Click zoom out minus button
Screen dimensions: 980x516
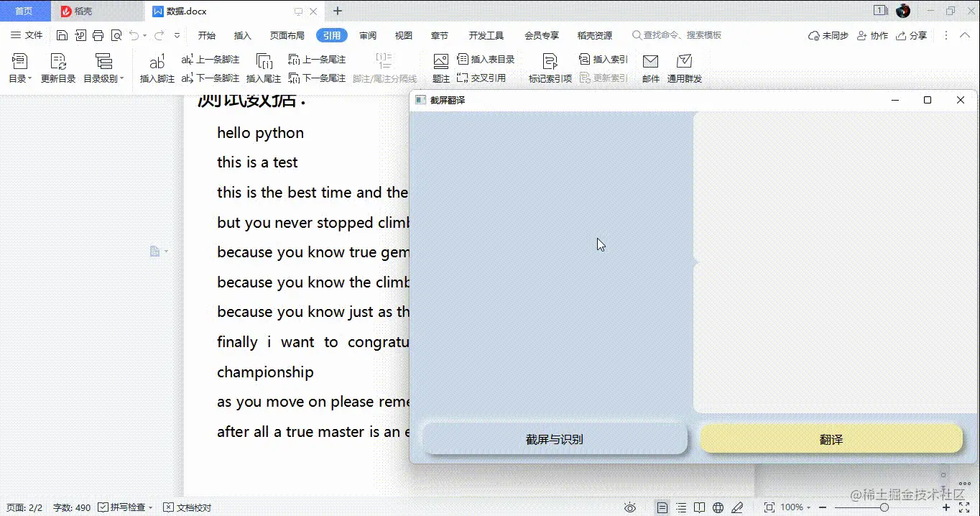coord(823,507)
